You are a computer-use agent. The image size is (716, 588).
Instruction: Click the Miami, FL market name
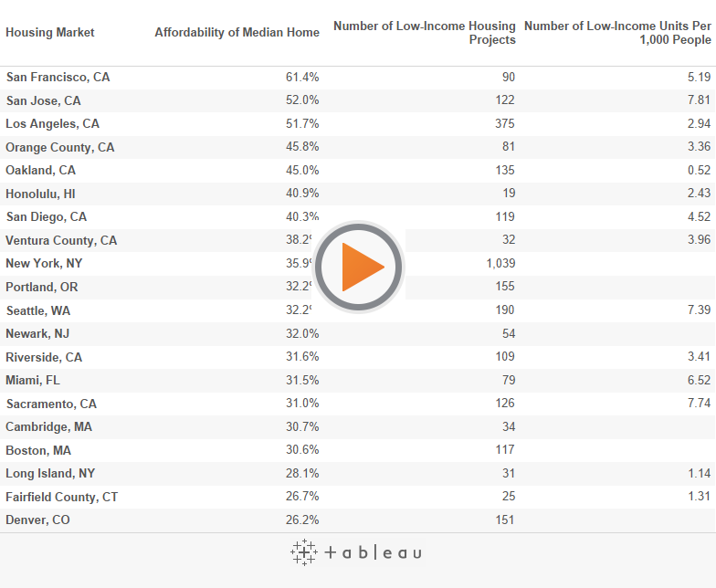[33, 381]
